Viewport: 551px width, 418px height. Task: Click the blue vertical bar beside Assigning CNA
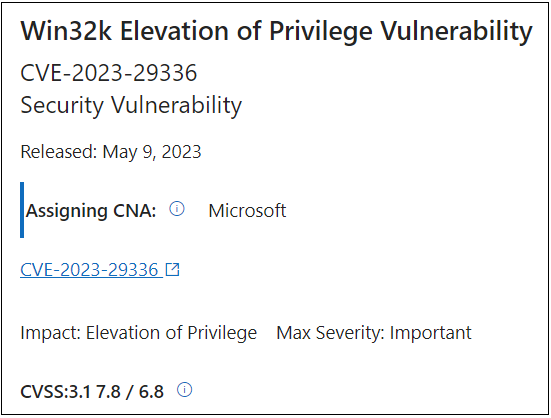pyautogui.click(x=22, y=210)
